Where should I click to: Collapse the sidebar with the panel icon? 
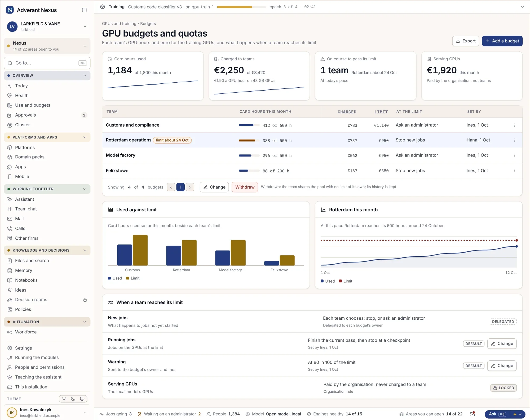click(84, 10)
